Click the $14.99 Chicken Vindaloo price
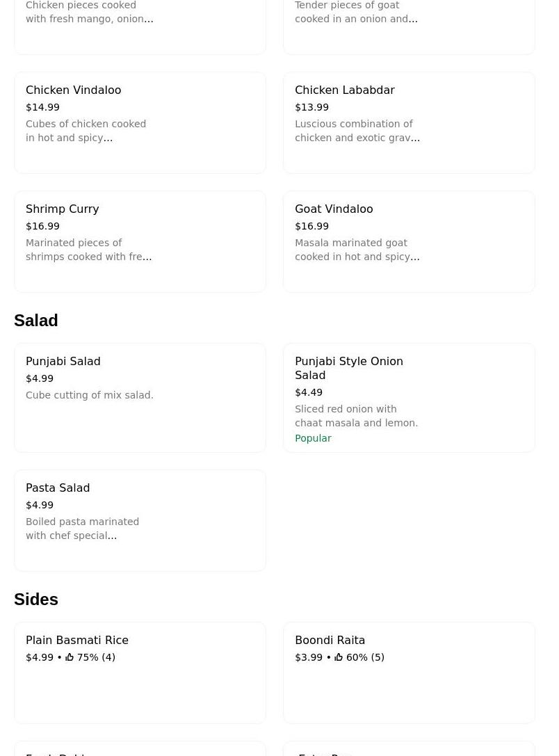559x756 pixels. [42, 107]
